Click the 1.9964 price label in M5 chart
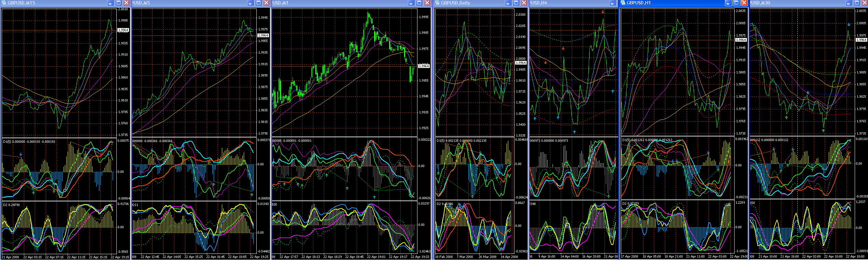 point(263,36)
